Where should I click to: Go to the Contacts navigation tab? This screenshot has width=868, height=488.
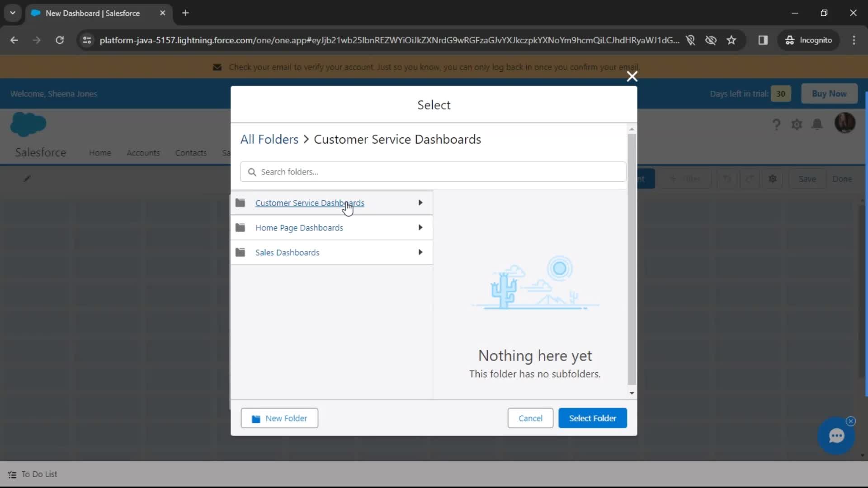191,153
